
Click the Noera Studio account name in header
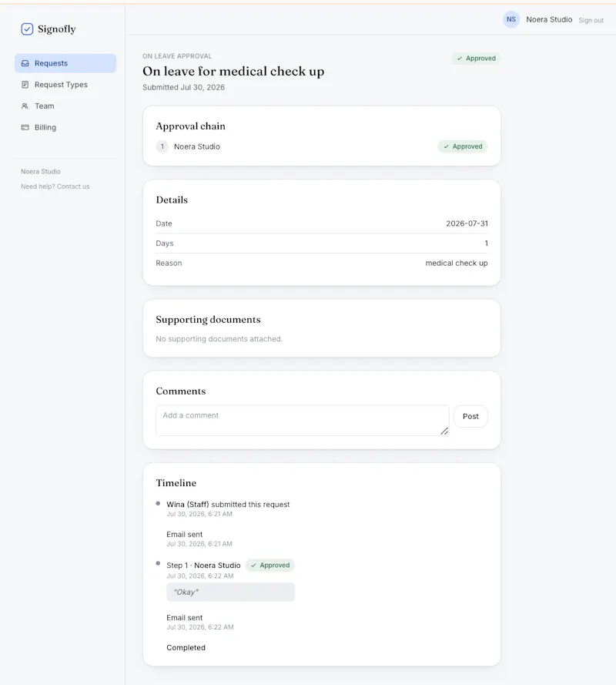point(549,20)
